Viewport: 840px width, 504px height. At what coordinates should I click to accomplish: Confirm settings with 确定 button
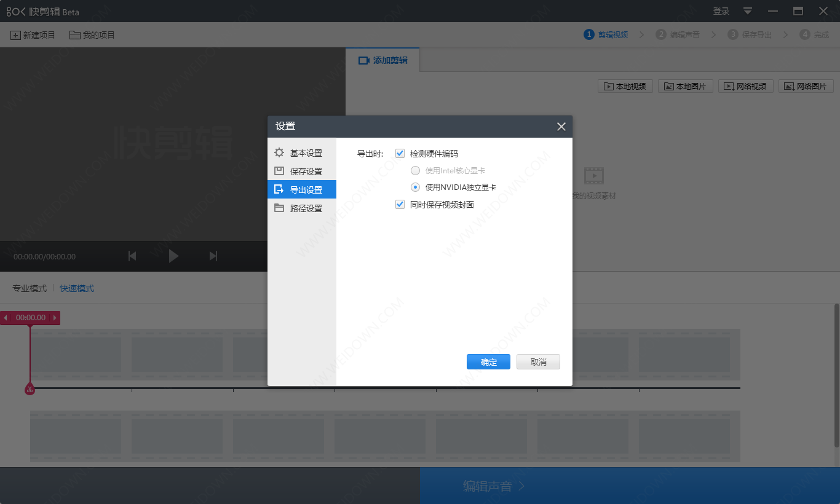click(x=488, y=362)
